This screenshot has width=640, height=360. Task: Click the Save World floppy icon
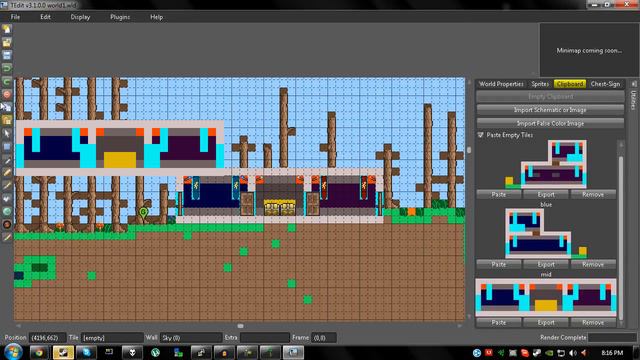(7, 56)
